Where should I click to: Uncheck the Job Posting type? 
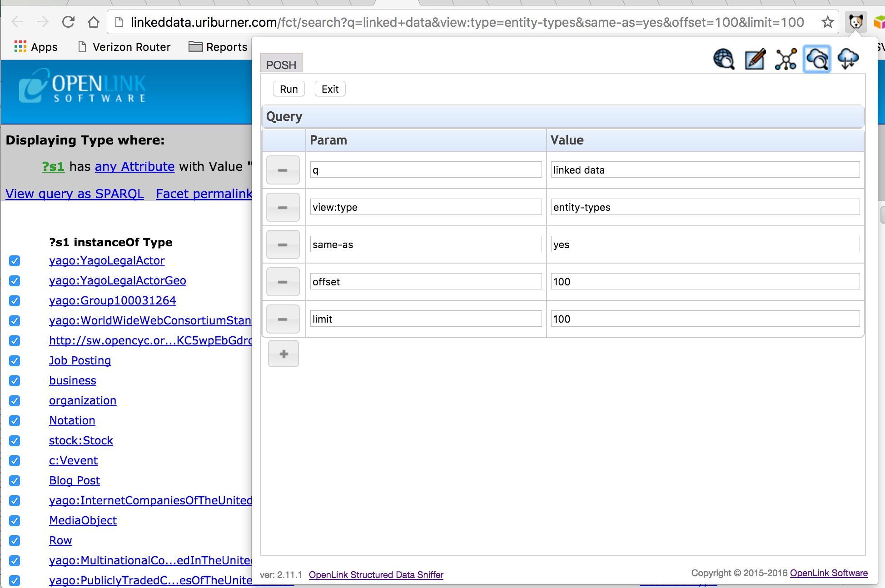(x=14, y=361)
